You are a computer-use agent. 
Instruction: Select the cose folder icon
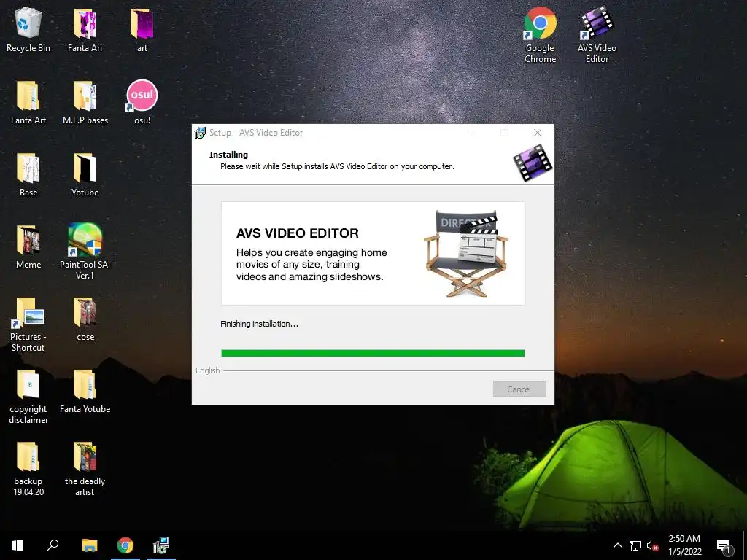[x=85, y=319]
